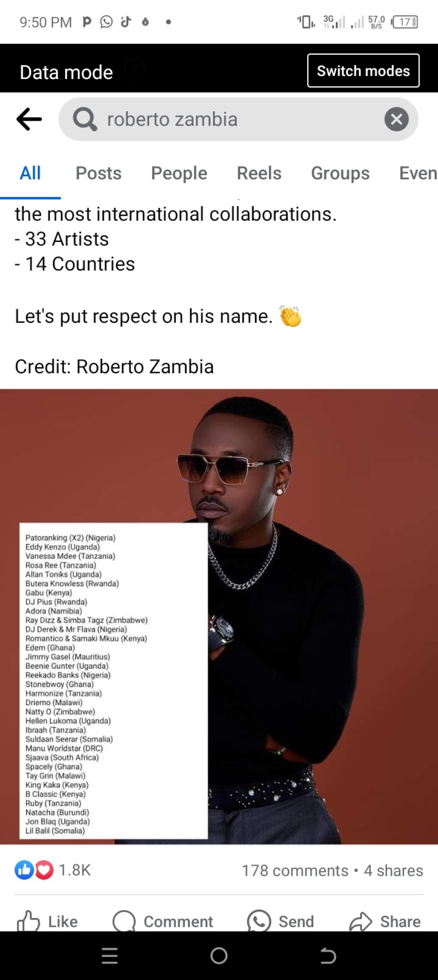Image resolution: width=438 pixels, height=980 pixels.
Task: Select the All tab
Action: [30, 173]
